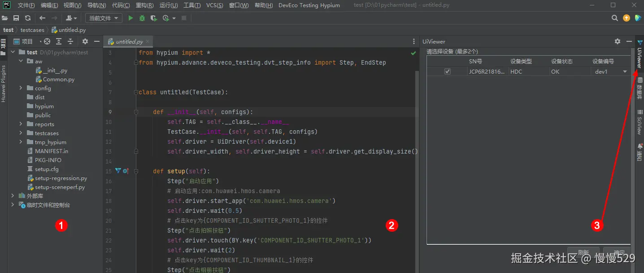This screenshot has height=273, width=644.
Task: Click the gray stop square icon
Action: click(184, 18)
